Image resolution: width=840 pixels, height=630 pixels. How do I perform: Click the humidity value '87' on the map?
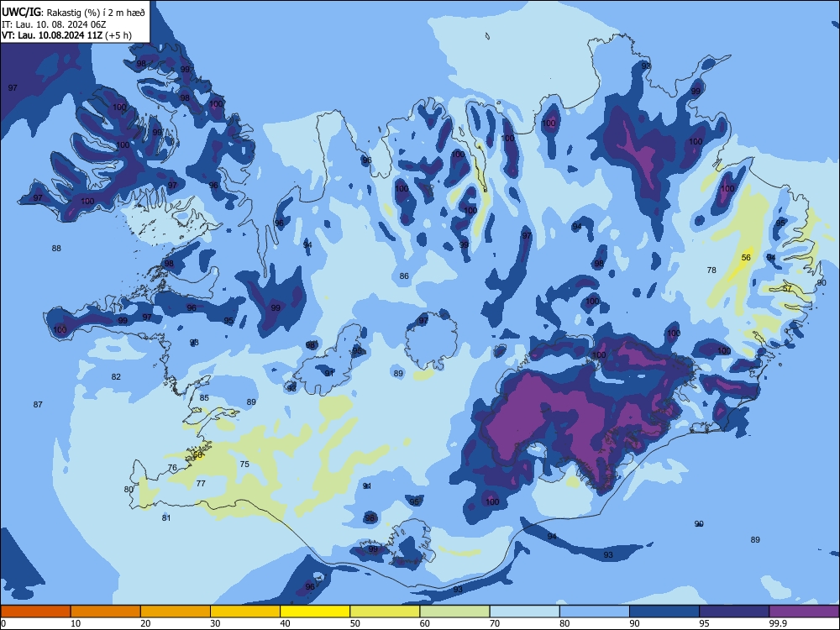click(38, 405)
